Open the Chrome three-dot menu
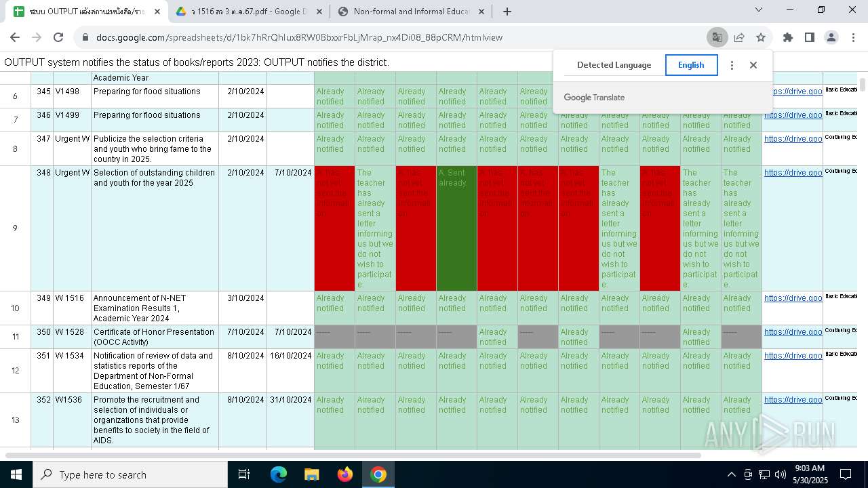This screenshot has width=868, height=488. click(x=853, y=37)
